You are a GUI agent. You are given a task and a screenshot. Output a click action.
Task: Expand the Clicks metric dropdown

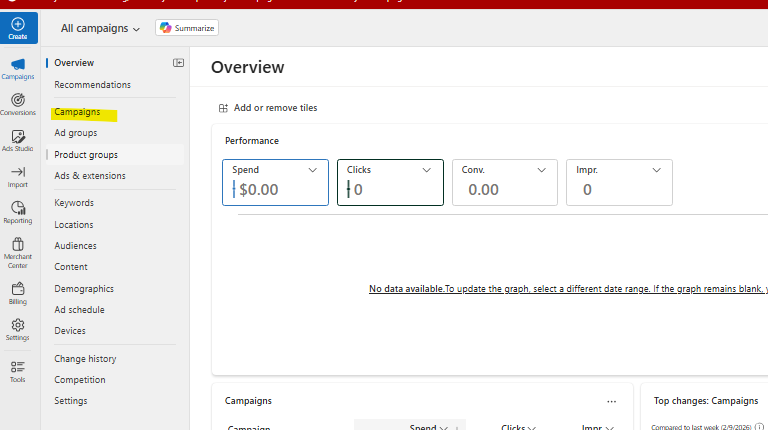click(x=427, y=170)
